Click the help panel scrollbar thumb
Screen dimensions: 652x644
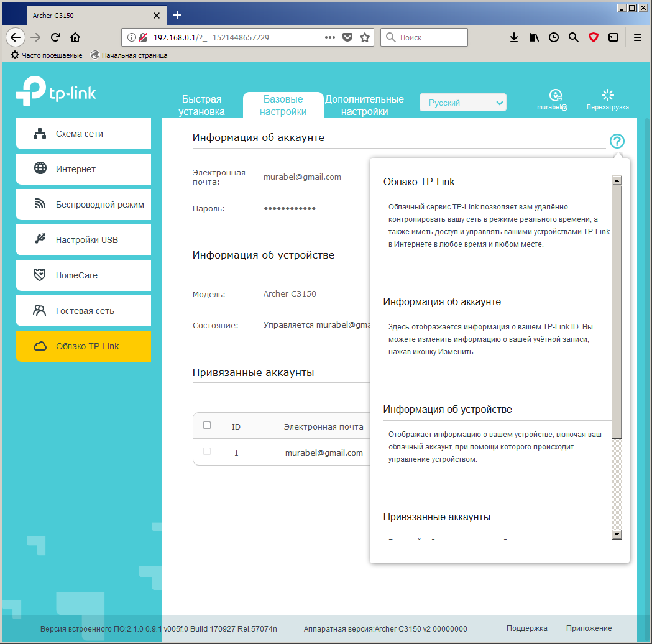(x=617, y=312)
